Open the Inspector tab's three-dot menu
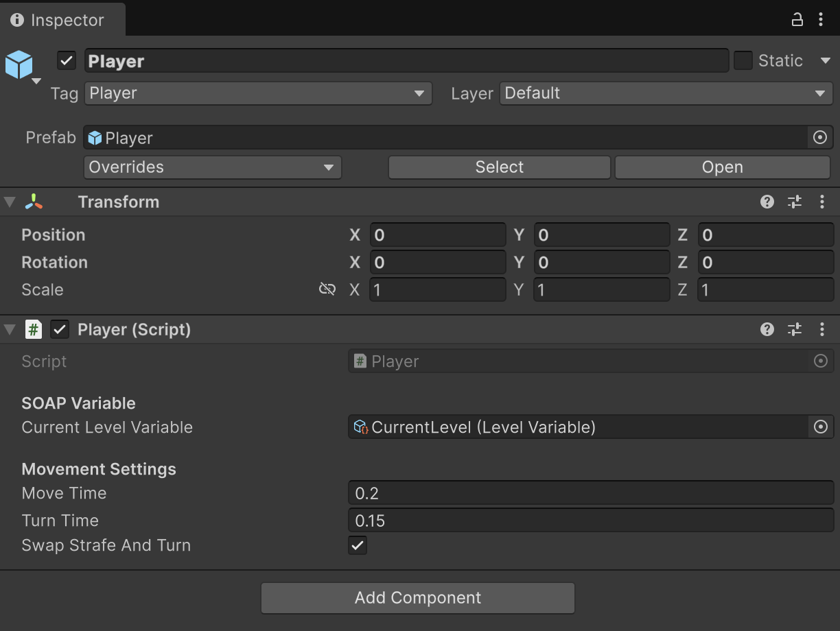 [821, 19]
